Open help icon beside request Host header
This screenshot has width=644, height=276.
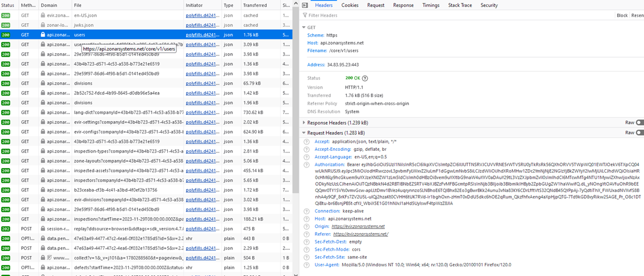click(x=306, y=219)
